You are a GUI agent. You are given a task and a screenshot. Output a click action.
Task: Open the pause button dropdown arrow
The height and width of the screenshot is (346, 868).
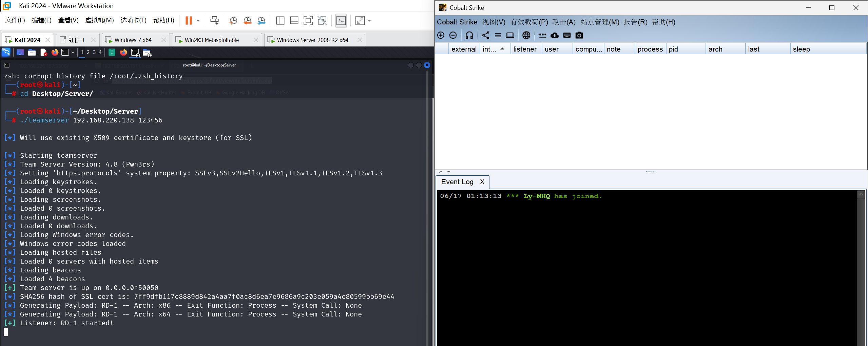[x=198, y=21]
